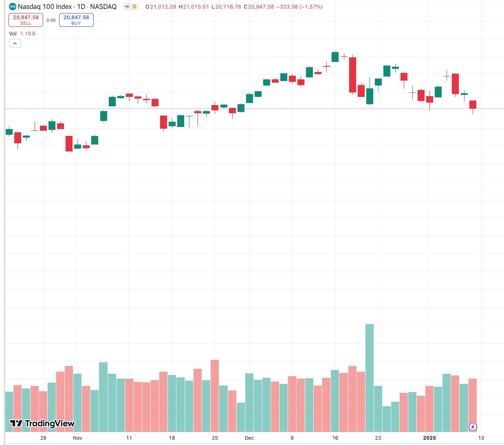Click the −333.38 (−1.57%) change value
The height and width of the screenshot is (445, 504).
299,7
